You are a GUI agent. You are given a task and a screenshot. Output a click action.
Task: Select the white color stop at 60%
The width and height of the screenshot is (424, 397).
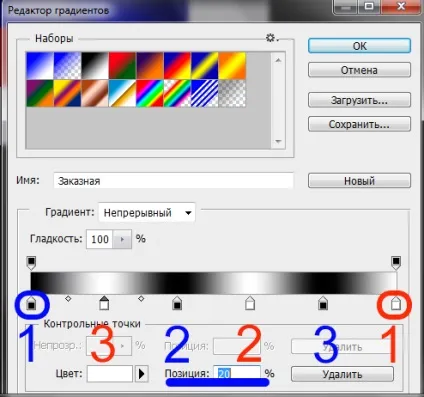pyautogui.click(x=250, y=303)
